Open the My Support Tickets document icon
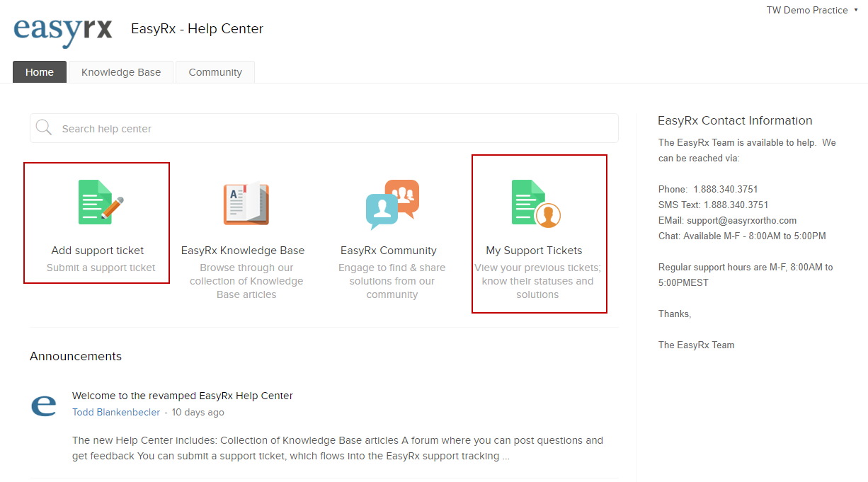868x482 pixels. click(x=536, y=203)
